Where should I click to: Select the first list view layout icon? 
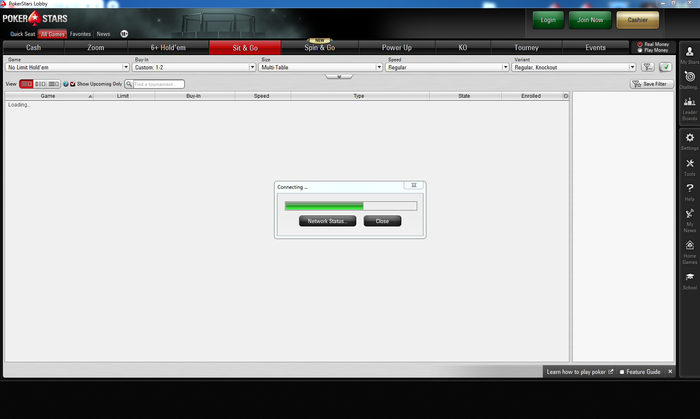point(26,84)
